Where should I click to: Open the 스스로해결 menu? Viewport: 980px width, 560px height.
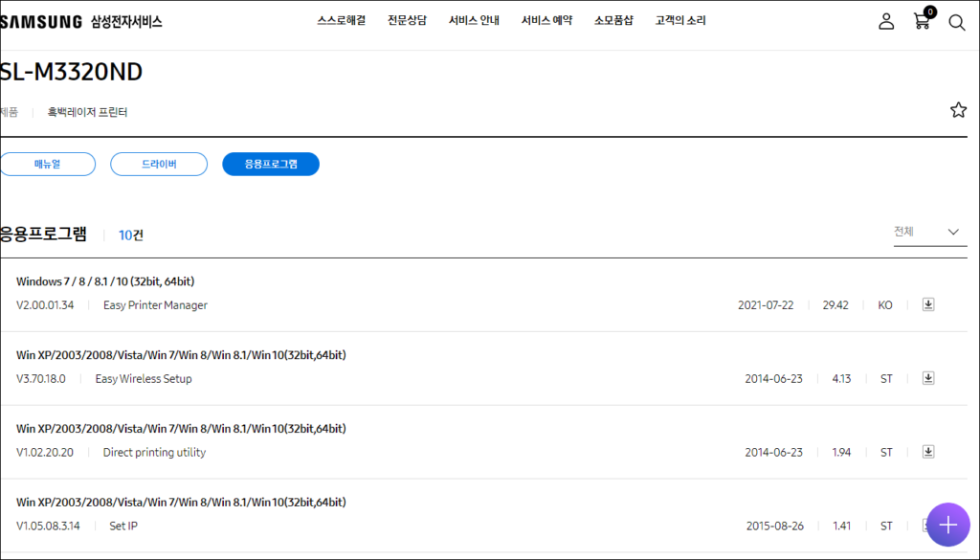pos(341,21)
